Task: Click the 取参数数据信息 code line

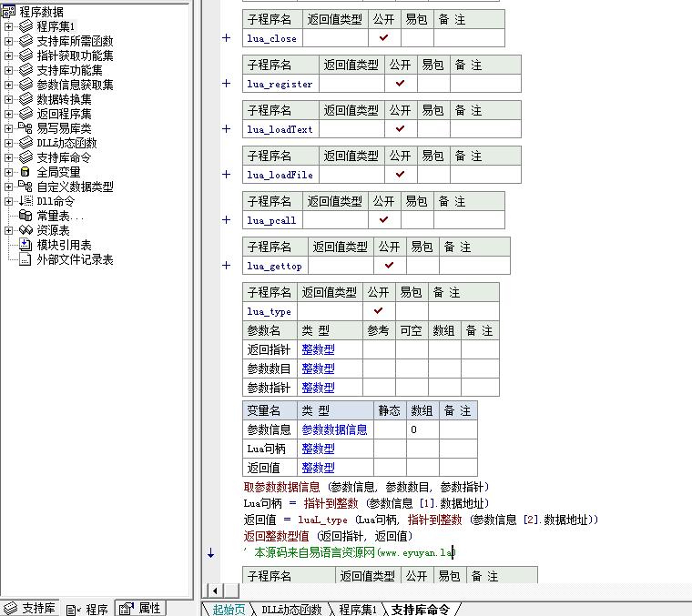Action: coord(366,487)
